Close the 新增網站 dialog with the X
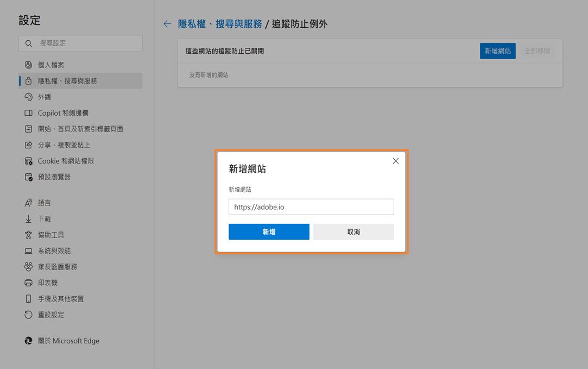The width and height of the screenshot is (588, 369). click(395, 161)
